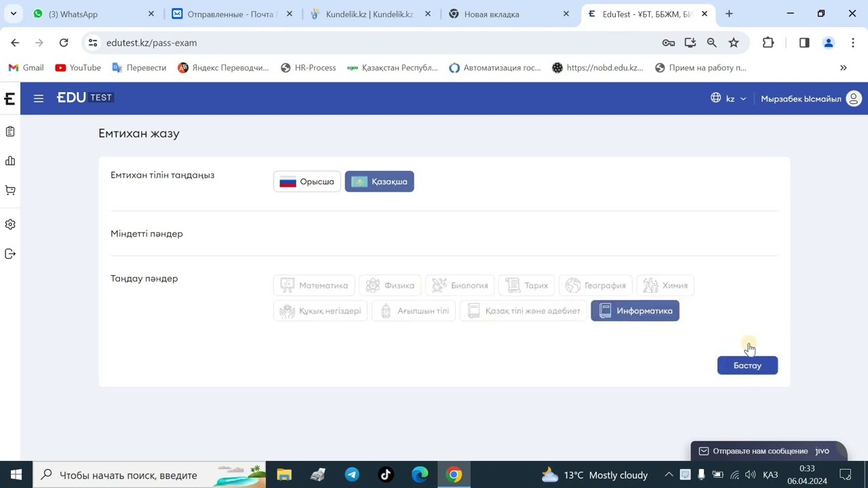Switch to the Kundelik.kz tab

tap(370, 14)
